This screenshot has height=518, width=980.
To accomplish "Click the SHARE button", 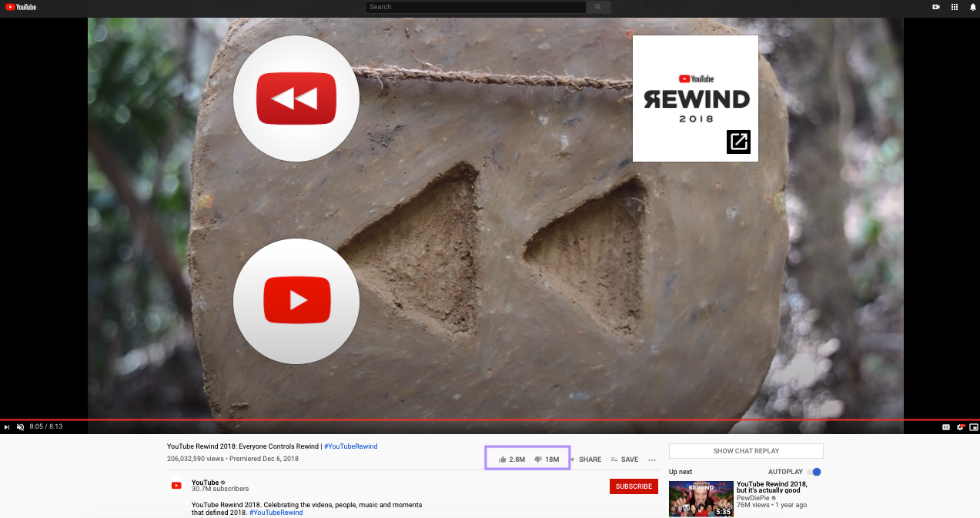I will pyautogui.click(x=586, y=460).
